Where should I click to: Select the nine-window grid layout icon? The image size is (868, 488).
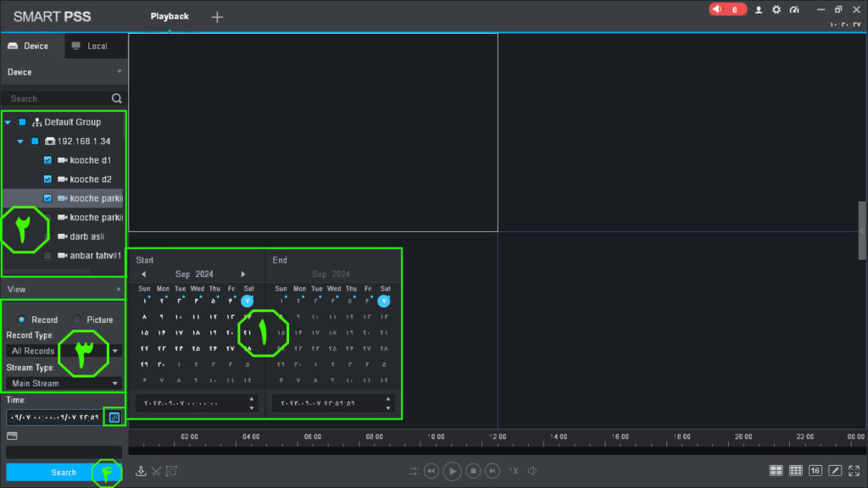tap(795, 470)
